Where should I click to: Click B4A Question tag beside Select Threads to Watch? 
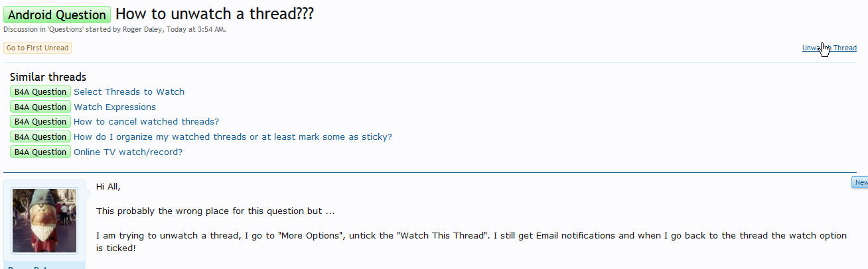(40, 92)
